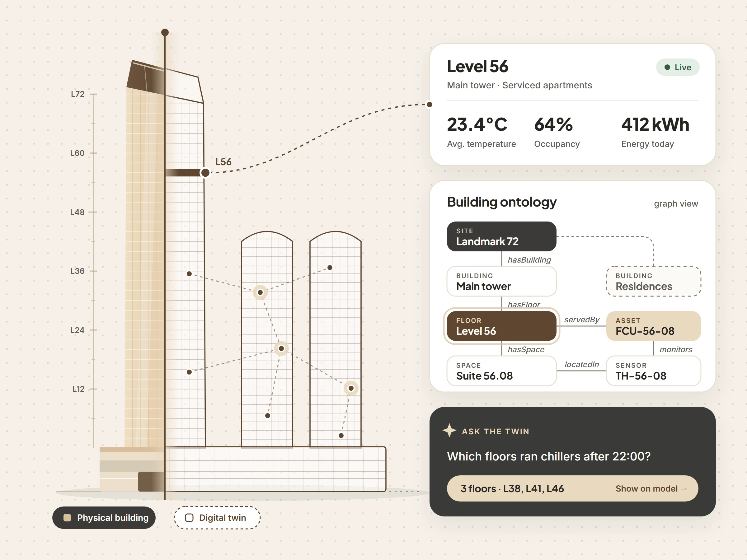Select the Landmark 72 site node

click(501, 236)
